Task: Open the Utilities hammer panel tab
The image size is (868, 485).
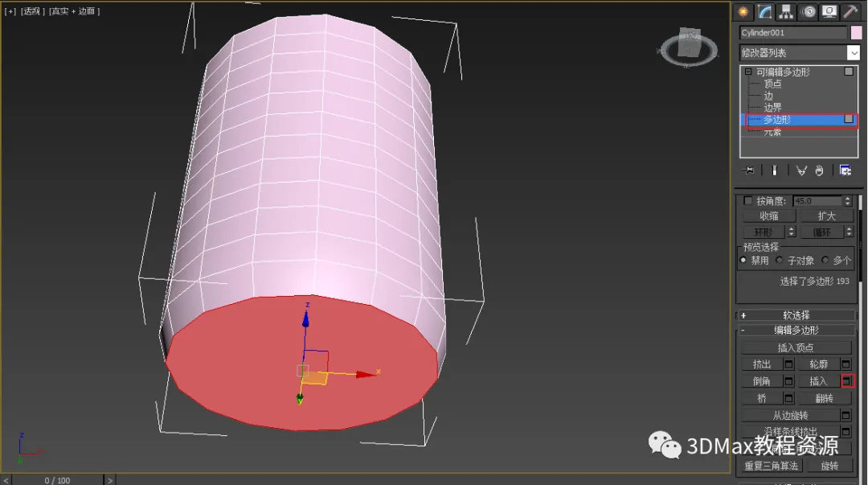Action: pos(850,11)
